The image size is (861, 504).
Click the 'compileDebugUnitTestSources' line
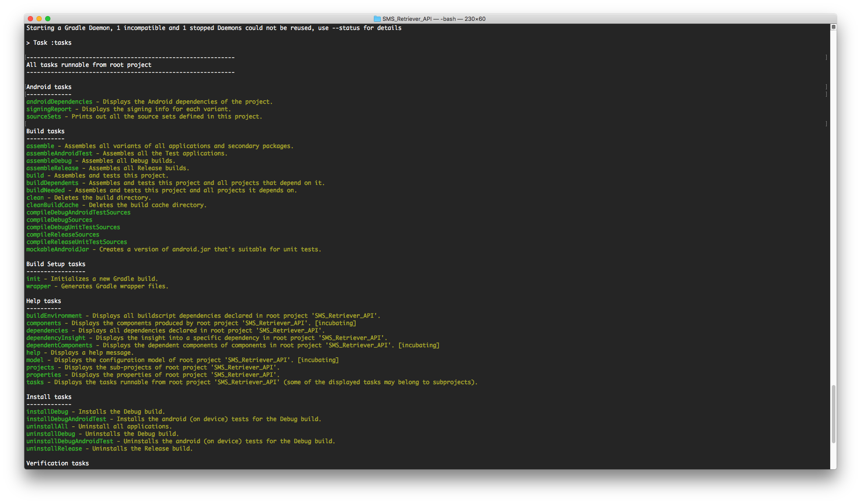pos(73,227)
